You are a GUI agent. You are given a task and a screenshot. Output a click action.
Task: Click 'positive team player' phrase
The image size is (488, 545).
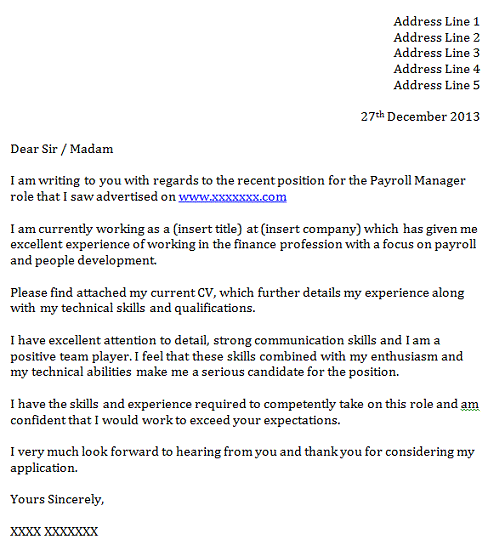(x=71, y=357)
